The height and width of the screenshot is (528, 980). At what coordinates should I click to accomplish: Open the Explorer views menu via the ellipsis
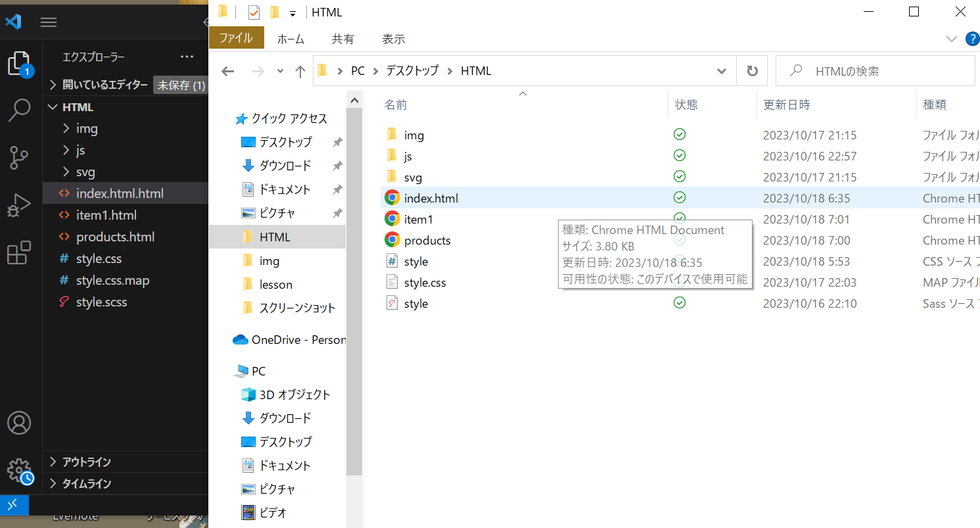pos(186,57)
